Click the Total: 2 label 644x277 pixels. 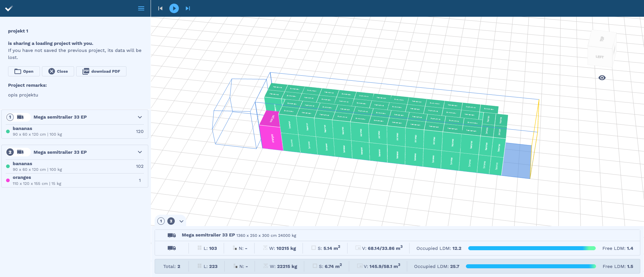pos(172,266)
